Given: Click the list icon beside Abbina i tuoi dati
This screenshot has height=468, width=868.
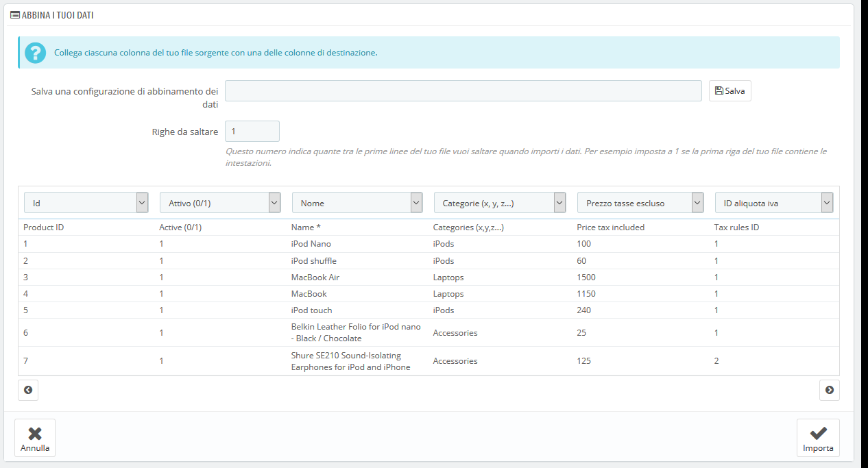Looking at the screenshot, I should pyautogui.click(x=15, y=14).
